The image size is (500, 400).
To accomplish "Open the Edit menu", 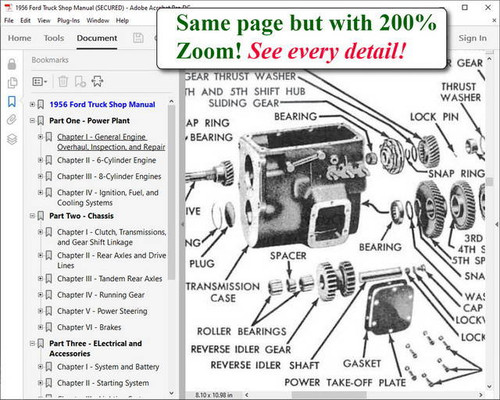I will (x=25, y=21).
